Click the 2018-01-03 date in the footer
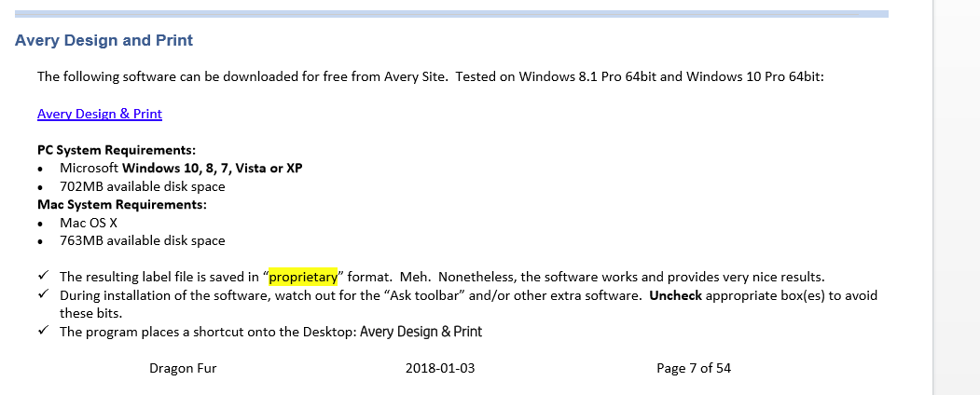 pos(440,368)
